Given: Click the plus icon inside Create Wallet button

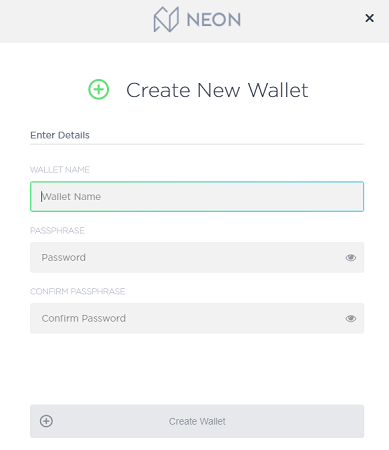Looking at the screenshot, I should coord(46,421).
